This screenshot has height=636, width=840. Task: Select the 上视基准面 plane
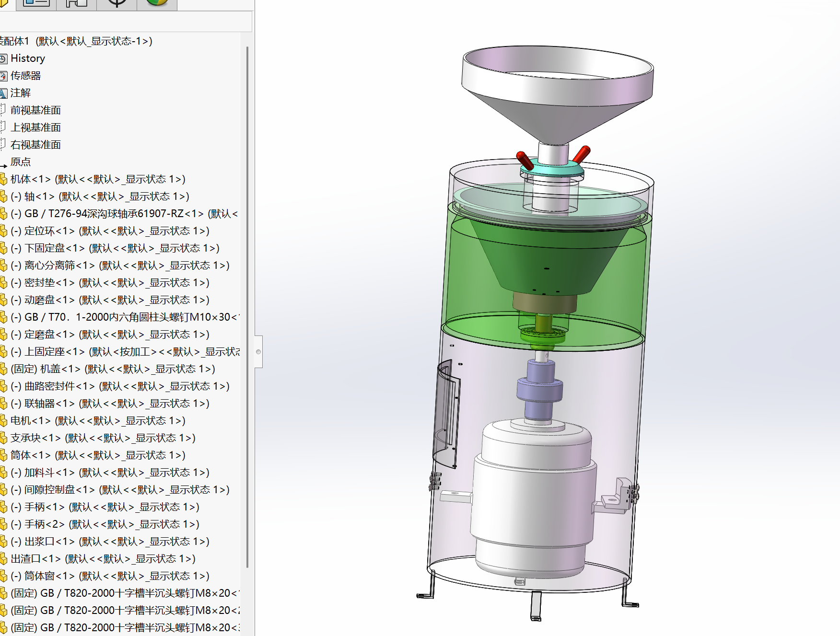pos(35,127)
